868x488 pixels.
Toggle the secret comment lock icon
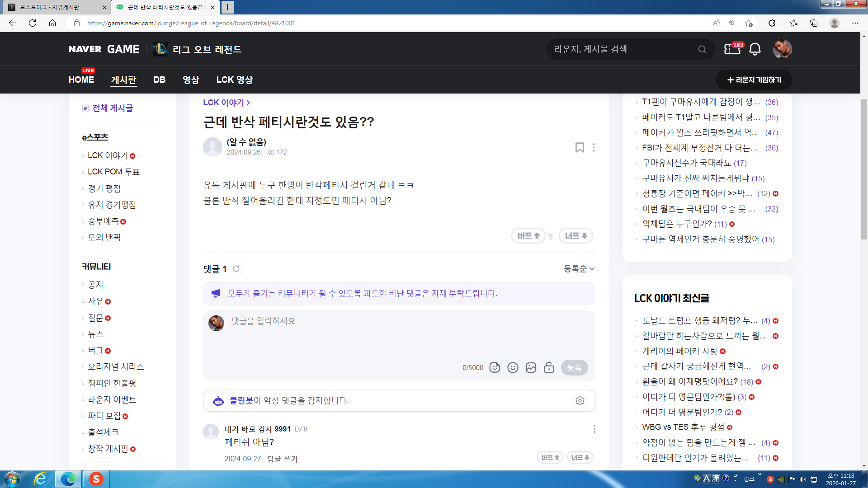tap(549, 367)
